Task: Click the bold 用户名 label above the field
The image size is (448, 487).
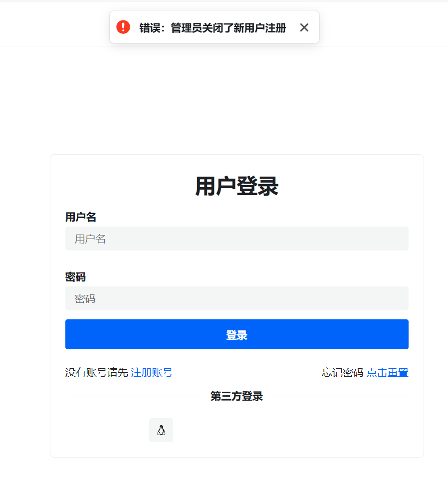Action: tap(81, 217)
